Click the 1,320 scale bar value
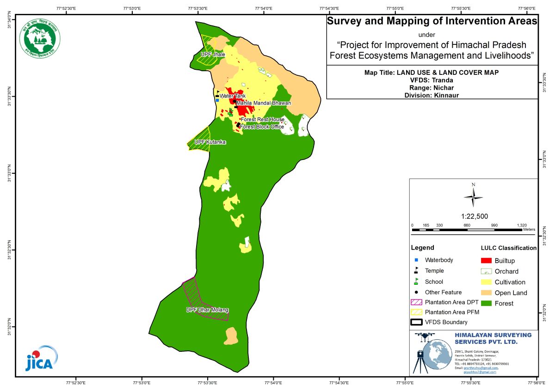555x392 pixels. click(x=522, y=225)
